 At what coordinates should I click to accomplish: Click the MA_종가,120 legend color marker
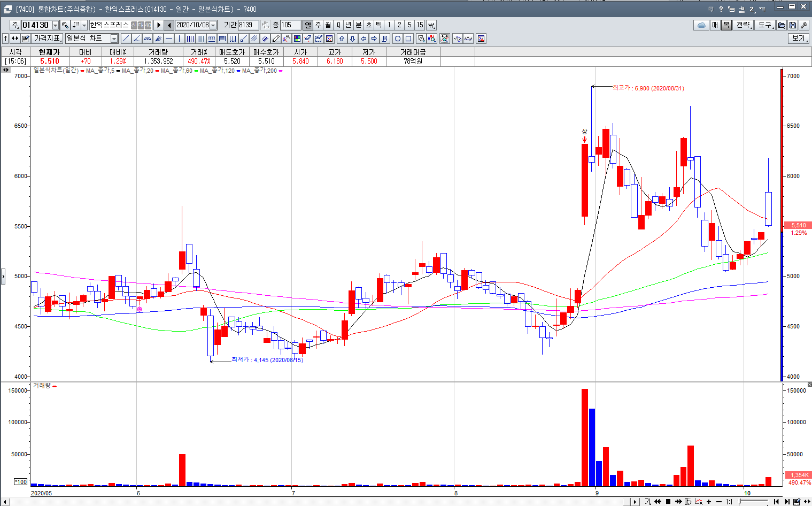(x=237, y=71)
